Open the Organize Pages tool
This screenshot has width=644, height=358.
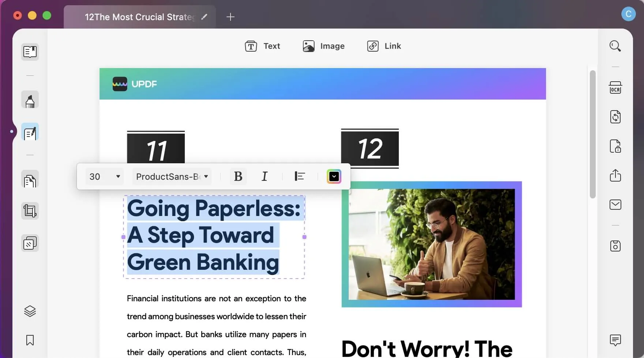pyautogui.click(x=30, y=180)
